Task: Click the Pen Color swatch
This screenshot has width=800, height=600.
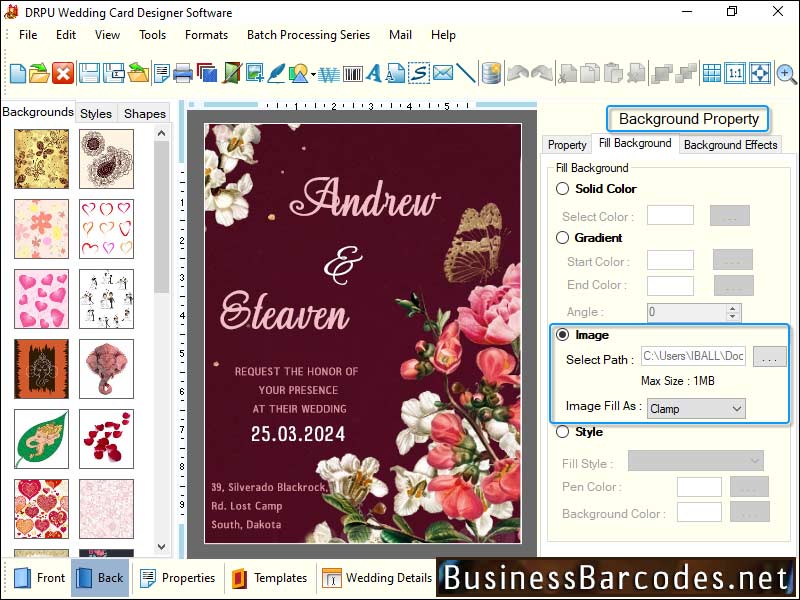Action: [699, 486]
